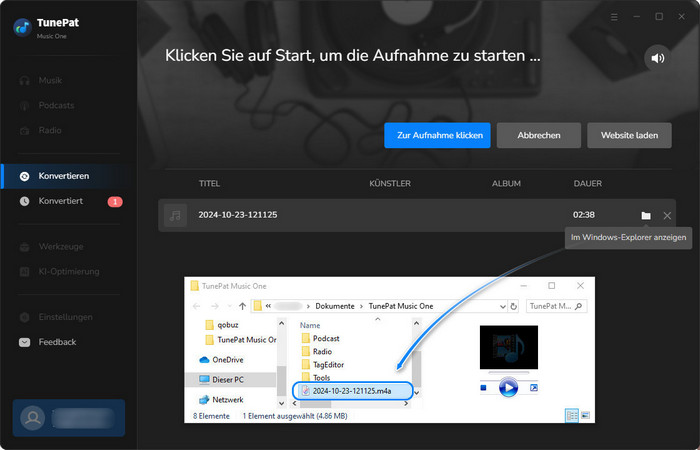
Task: Click address bar folder icon
Action: (x=258, y=306)
